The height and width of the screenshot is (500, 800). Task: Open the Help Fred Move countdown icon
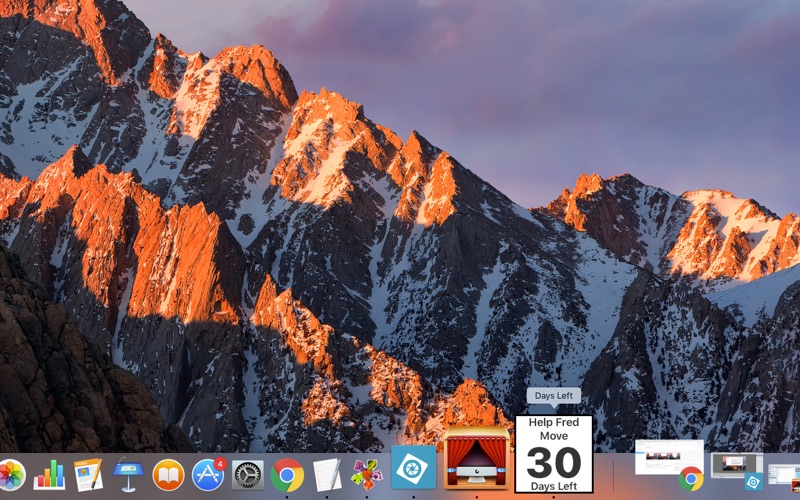tap(553, 455)
